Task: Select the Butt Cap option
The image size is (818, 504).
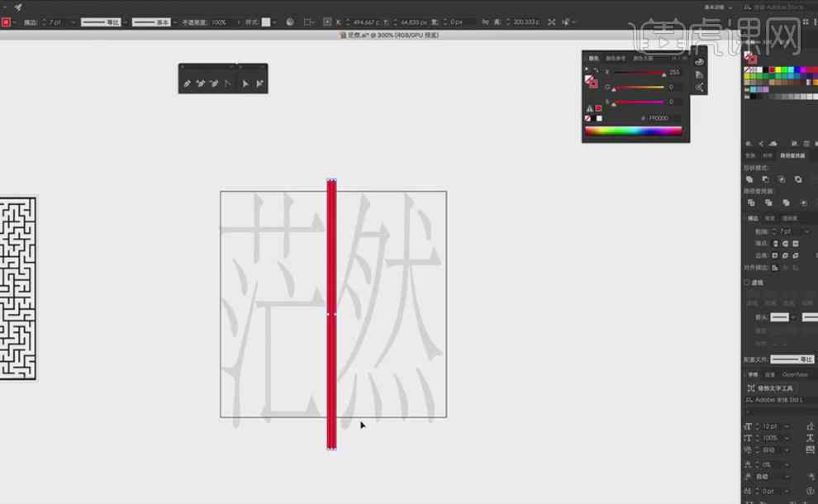Action: coord(776,244)
